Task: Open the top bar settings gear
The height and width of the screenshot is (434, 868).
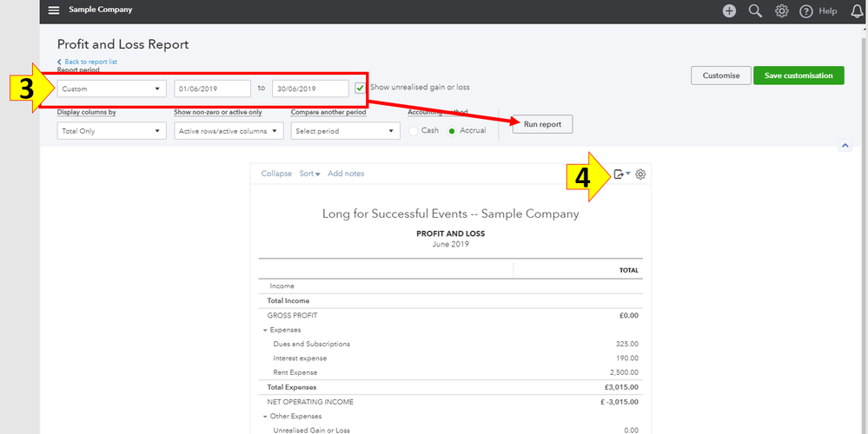Action: tap(781, 10)
